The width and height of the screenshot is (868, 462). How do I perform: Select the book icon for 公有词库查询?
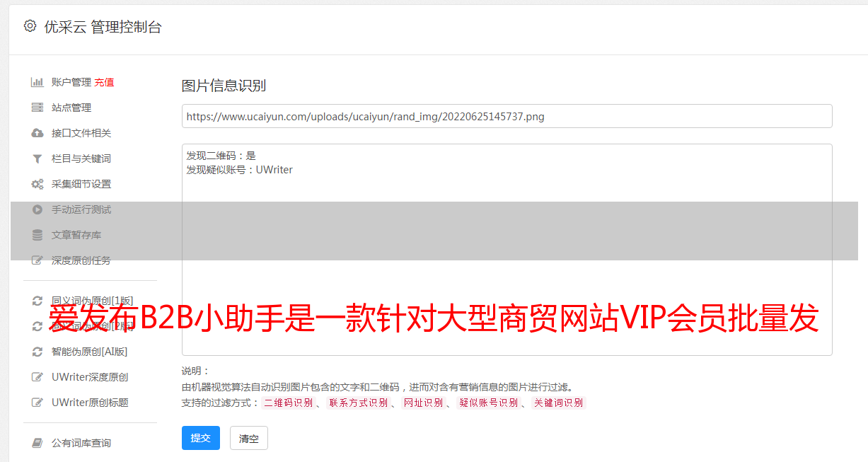click(x=37, y=443)
